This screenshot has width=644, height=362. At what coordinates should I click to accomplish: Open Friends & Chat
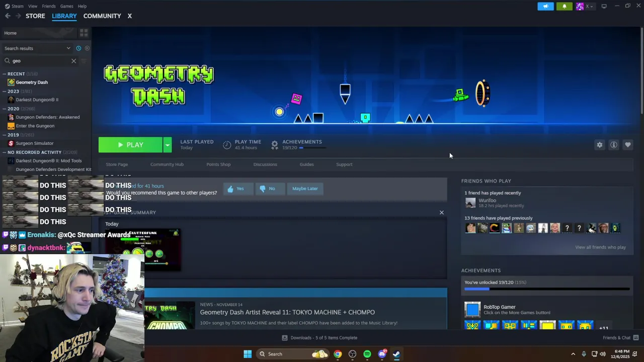pyautogui.click(x=620, y=338)
